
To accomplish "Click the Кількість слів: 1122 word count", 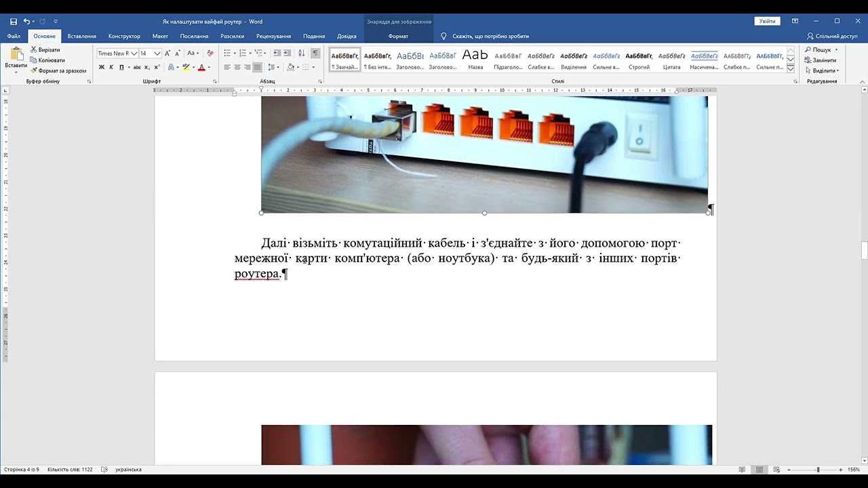I will click(x=70, y=469).
